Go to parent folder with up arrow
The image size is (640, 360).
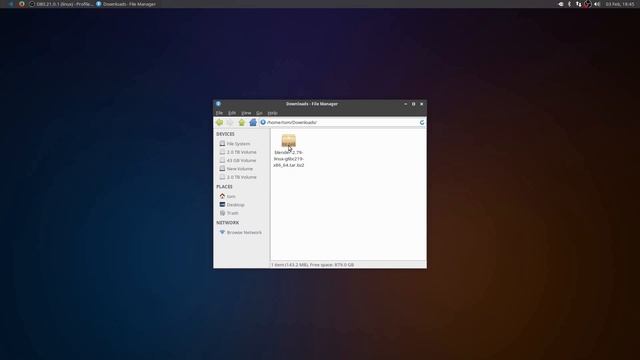[x=242, y=122]
